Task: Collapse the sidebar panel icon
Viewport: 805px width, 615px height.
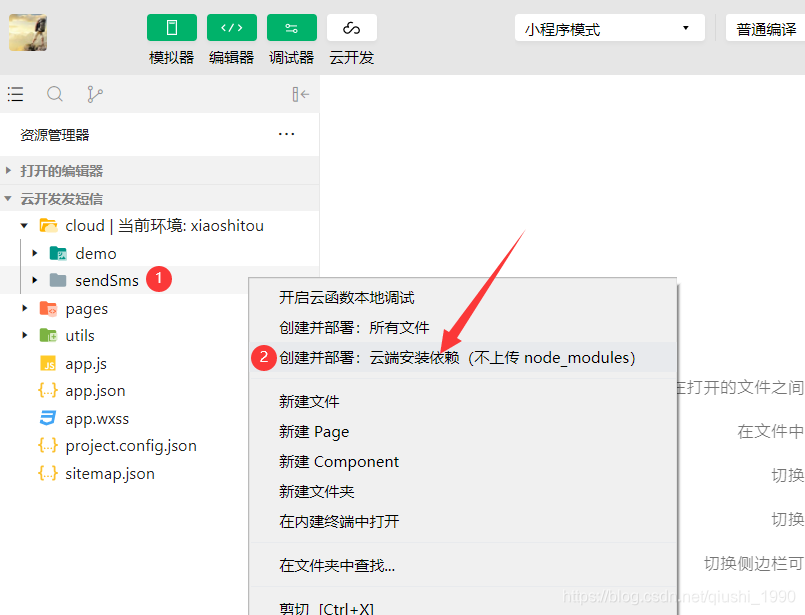Action: [300, 94]
